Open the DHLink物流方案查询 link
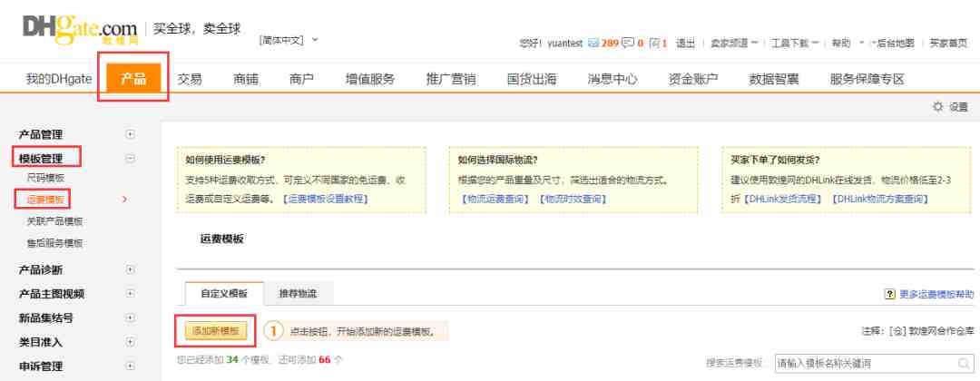This screenshot has width=980, height=381. [880, 199]
